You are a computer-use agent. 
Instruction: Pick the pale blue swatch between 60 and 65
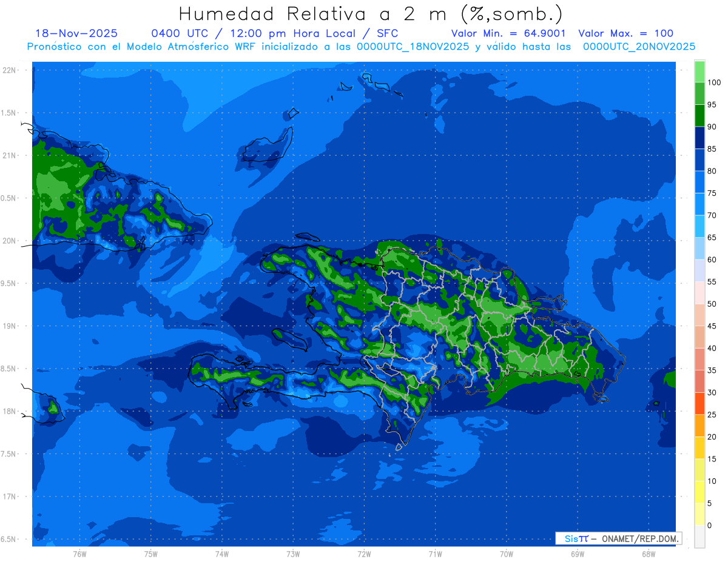tap(699, 249)
